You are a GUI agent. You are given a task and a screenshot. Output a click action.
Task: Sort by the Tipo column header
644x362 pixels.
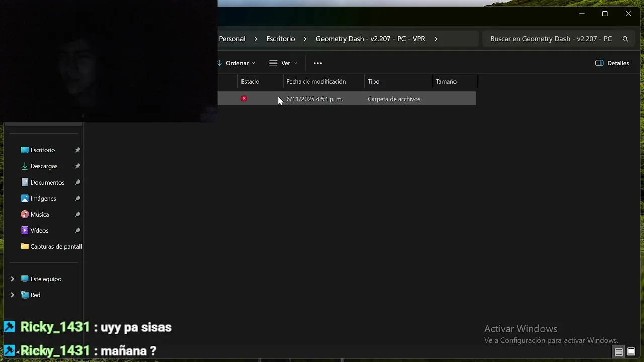(x=399, y=81)
